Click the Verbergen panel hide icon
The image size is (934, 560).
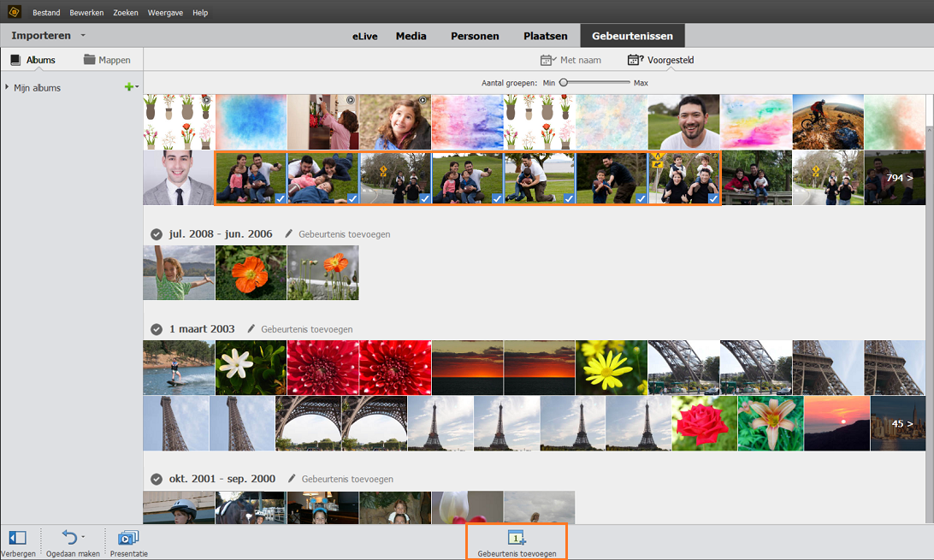tap(17, 538)
